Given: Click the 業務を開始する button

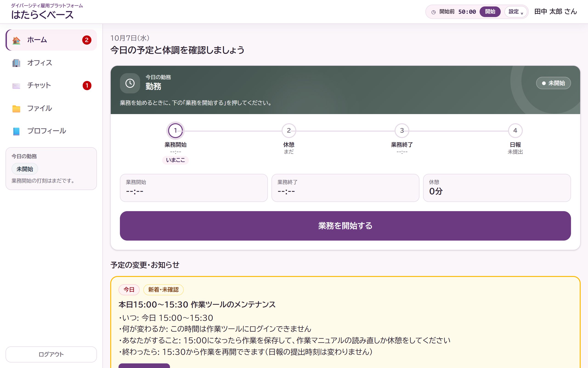Looking at the screenshot, I should click(x=345, y=226).
